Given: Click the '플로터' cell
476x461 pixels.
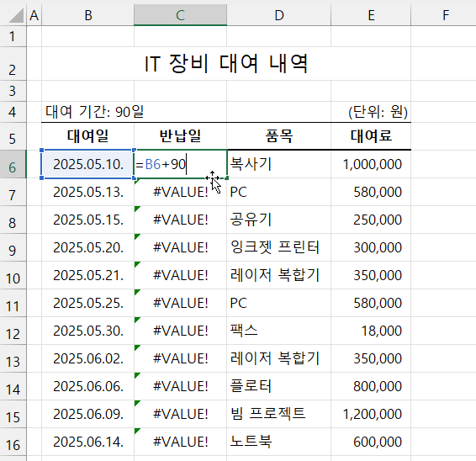Looking at the screenshot, I should pos(279,386).
